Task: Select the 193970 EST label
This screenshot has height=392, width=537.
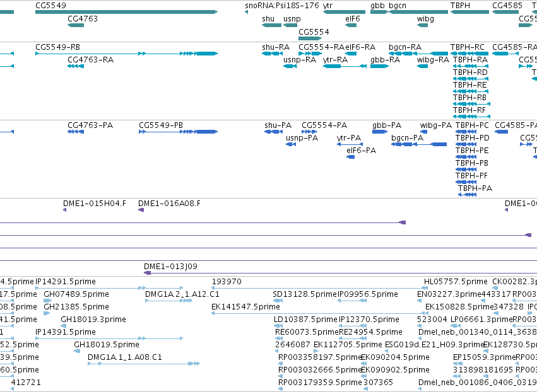Action: click(227, 282)
